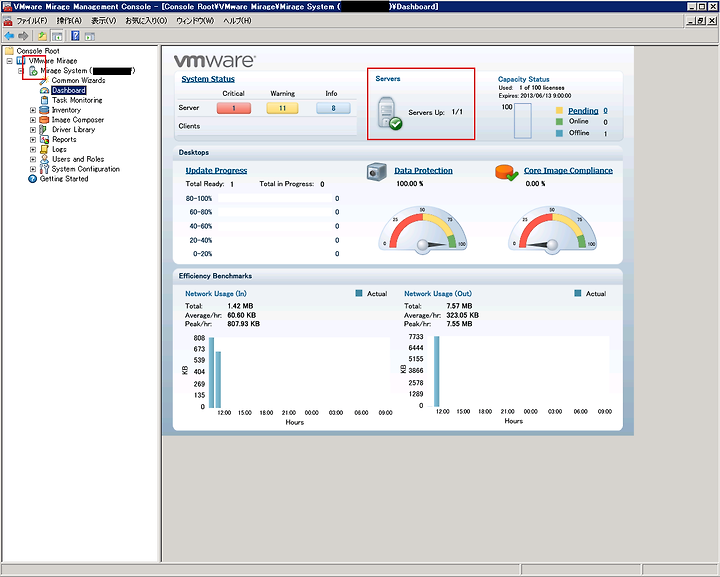Viewport: 720px width, 577px height.
Task: Expand the Logs tree node
Action: tap(33, 150)
